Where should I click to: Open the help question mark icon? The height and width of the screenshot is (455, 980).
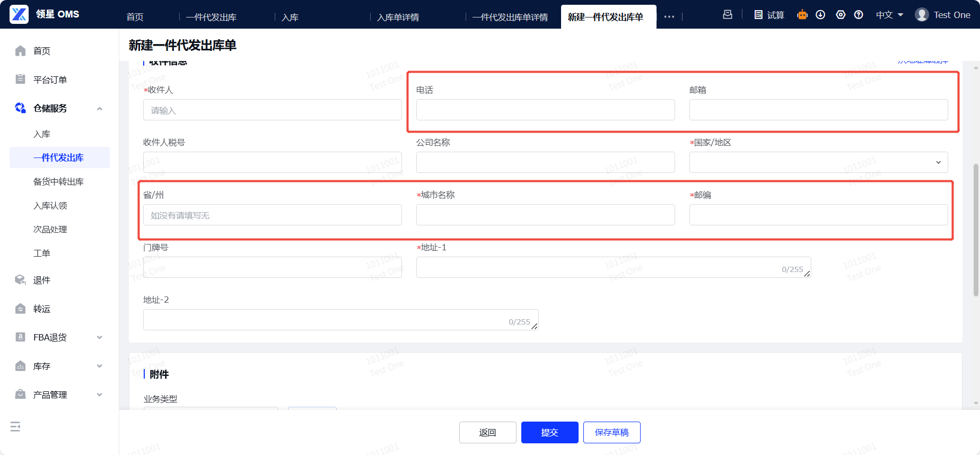click(x=859, y=15)
